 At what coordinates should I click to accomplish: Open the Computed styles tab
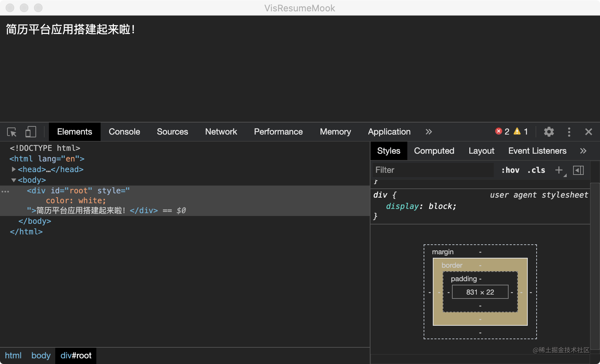434,151
